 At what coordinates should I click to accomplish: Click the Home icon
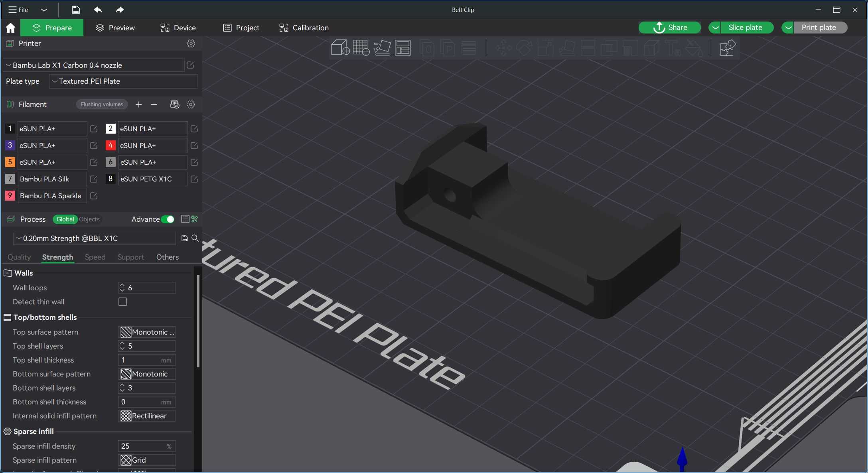click(10, 28)
